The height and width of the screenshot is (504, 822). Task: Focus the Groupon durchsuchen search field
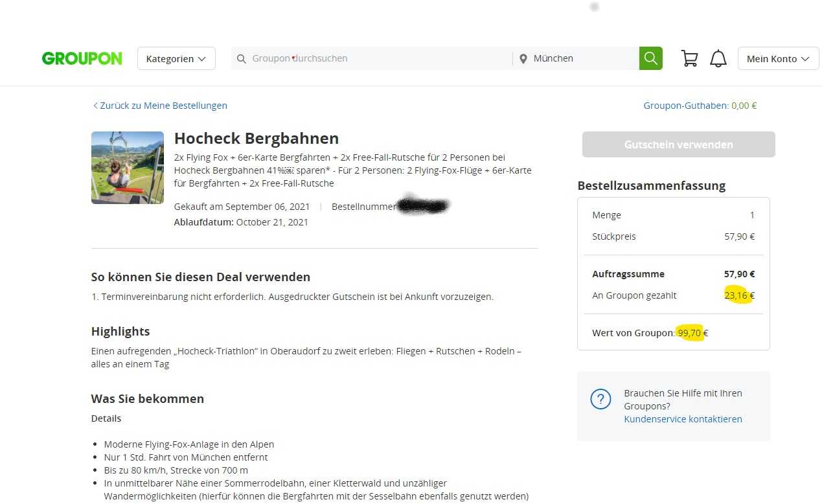372,58
